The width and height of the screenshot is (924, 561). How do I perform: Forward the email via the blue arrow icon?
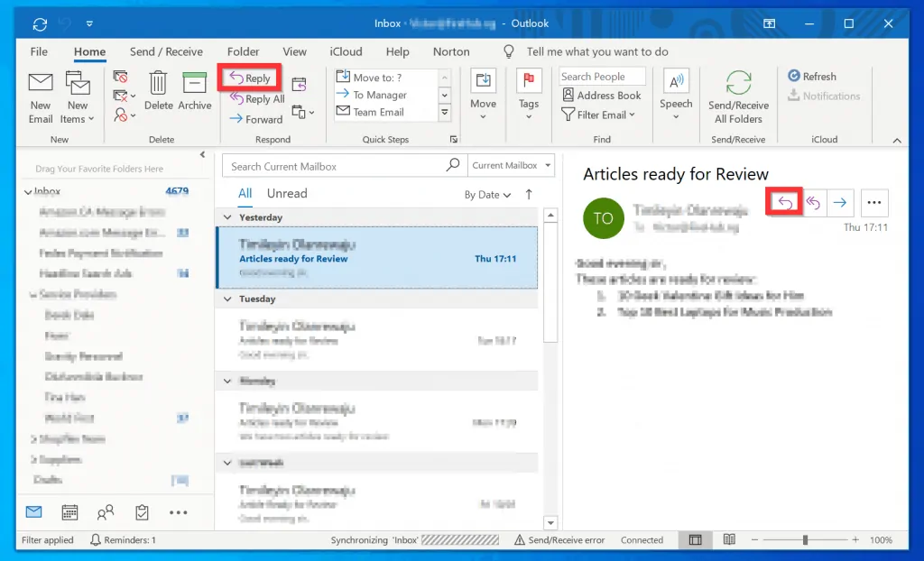(x=840, y=202)
